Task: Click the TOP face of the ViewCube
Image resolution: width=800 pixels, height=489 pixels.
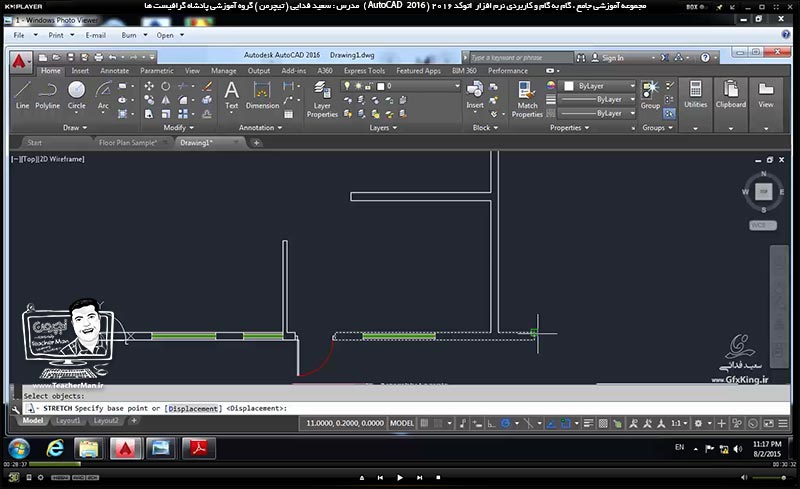Action: (x=763, y=191)
